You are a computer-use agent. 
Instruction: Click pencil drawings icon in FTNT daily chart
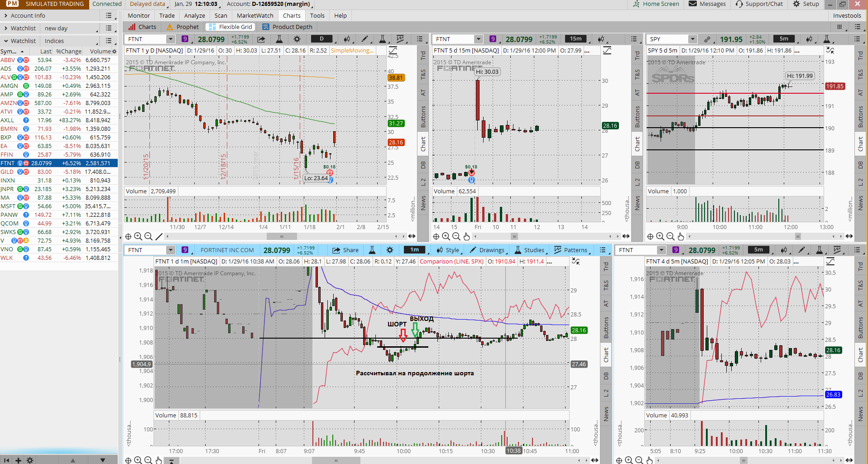(x=365, y=39)
